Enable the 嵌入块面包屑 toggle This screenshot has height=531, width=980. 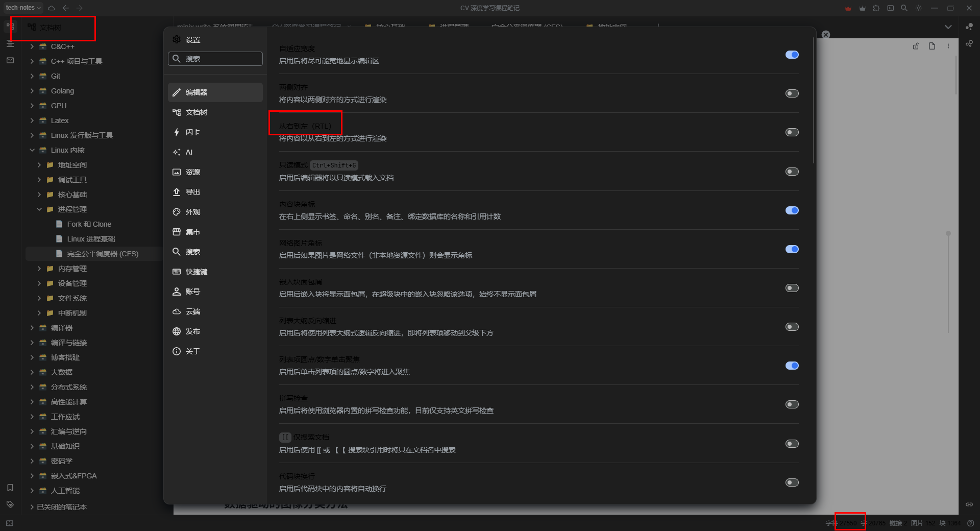792,288
